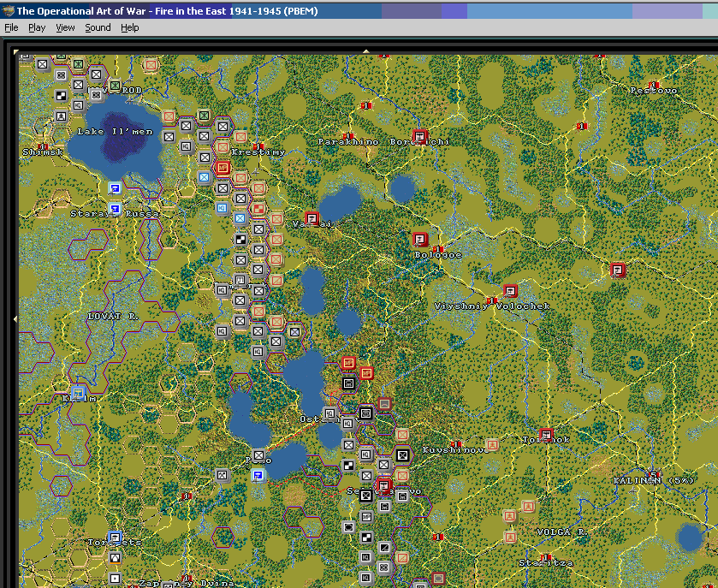Select the blue unit counter at Kholm
718x588 pixels.
[79, 393]
